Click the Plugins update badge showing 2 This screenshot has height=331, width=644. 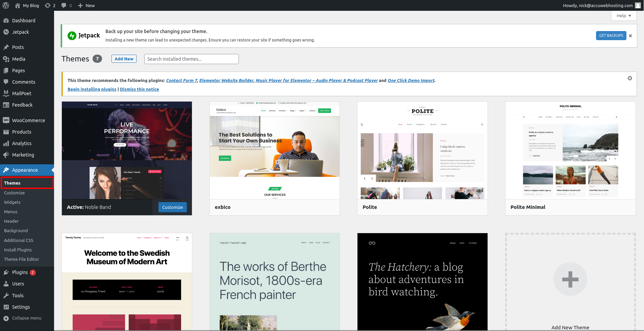(33, 273)
